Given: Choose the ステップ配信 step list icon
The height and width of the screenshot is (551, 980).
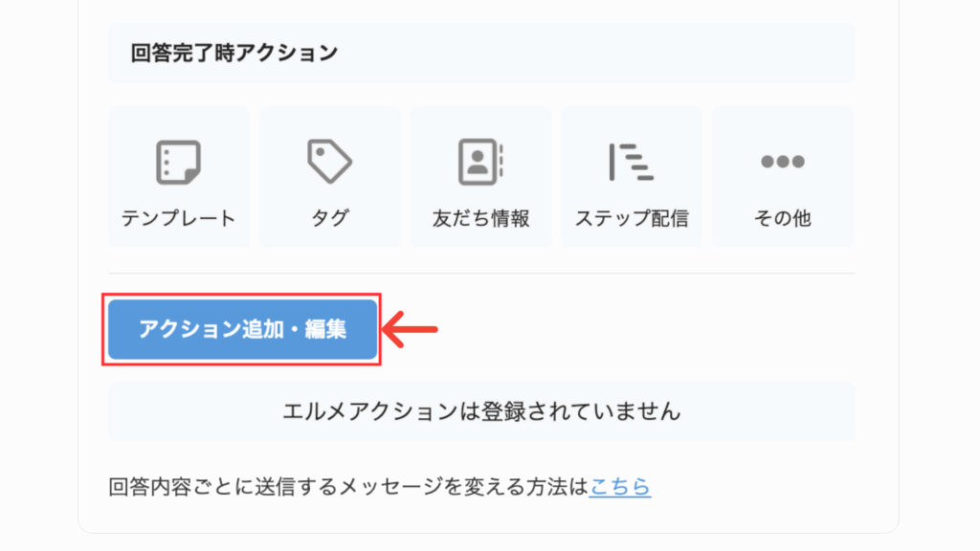Looking at the screenshot, I should coord(632,162).
